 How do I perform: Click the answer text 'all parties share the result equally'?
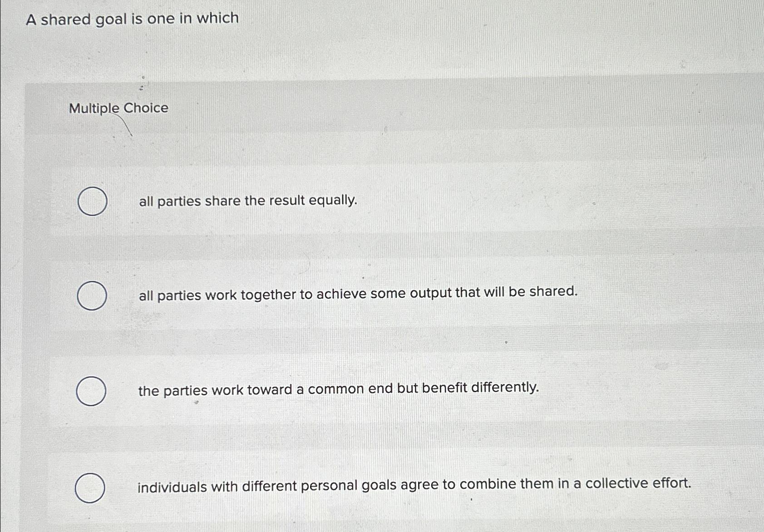(x=247, y=201)
